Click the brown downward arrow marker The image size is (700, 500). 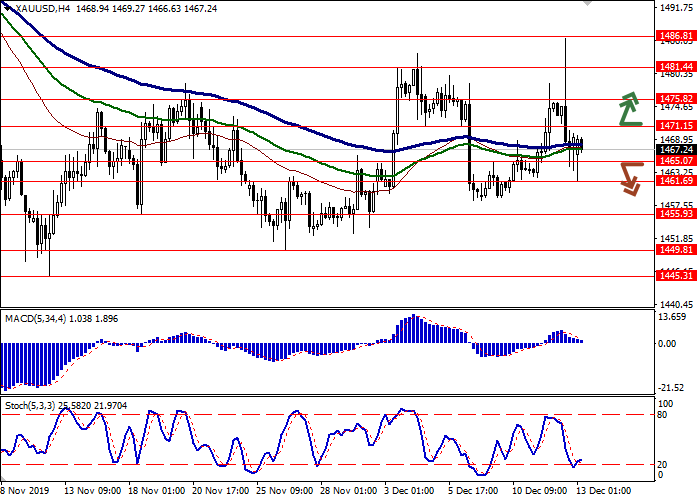(629, 178)
